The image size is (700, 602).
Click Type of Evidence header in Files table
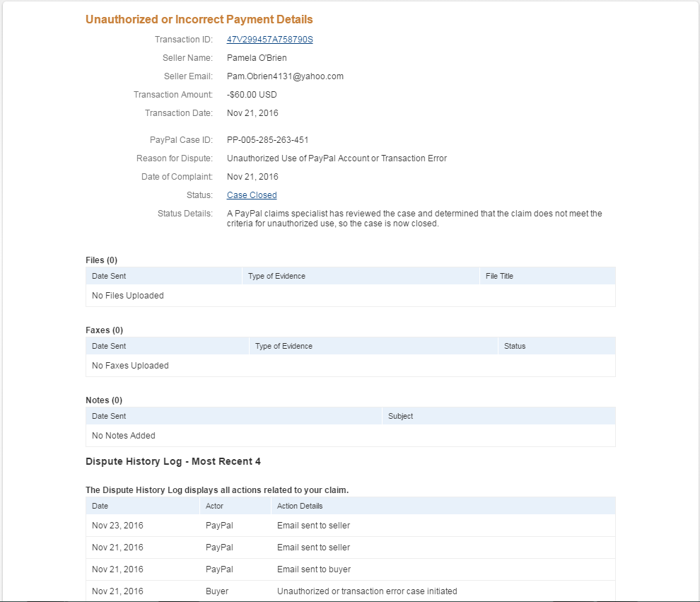[x=276, y=276]
